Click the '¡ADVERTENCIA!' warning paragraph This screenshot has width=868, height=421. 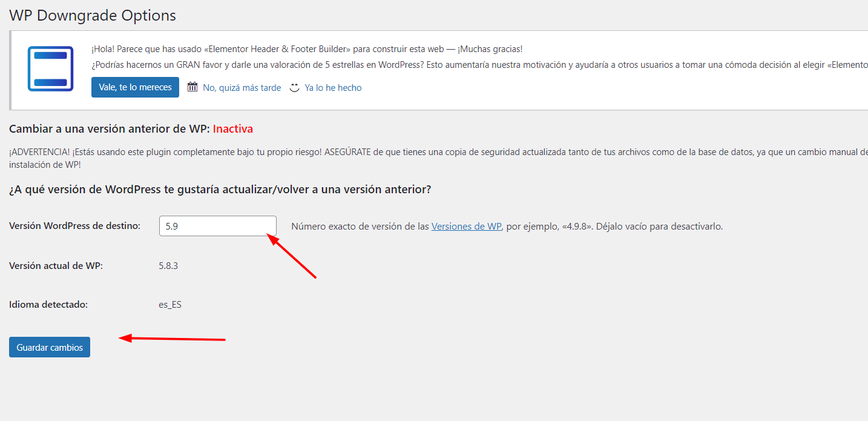[438, 158]
